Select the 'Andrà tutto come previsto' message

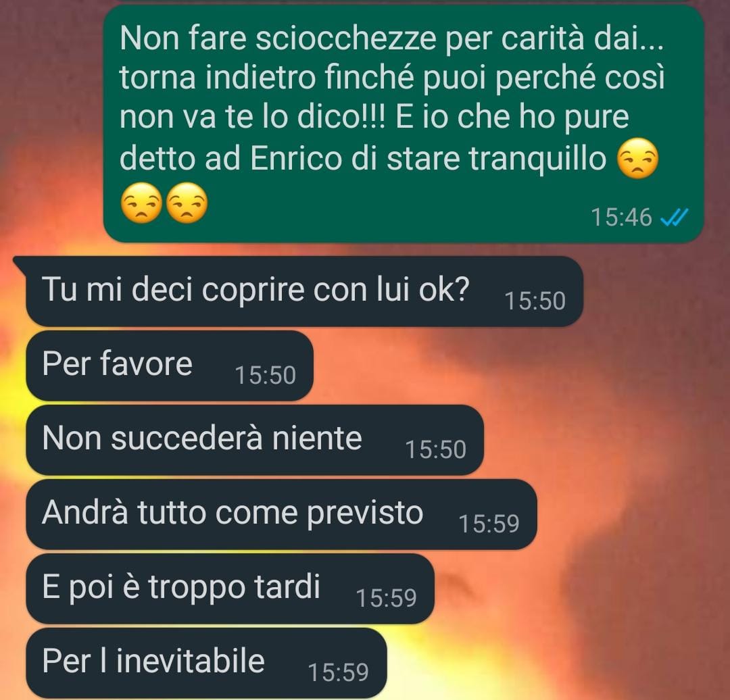point(281,514)
